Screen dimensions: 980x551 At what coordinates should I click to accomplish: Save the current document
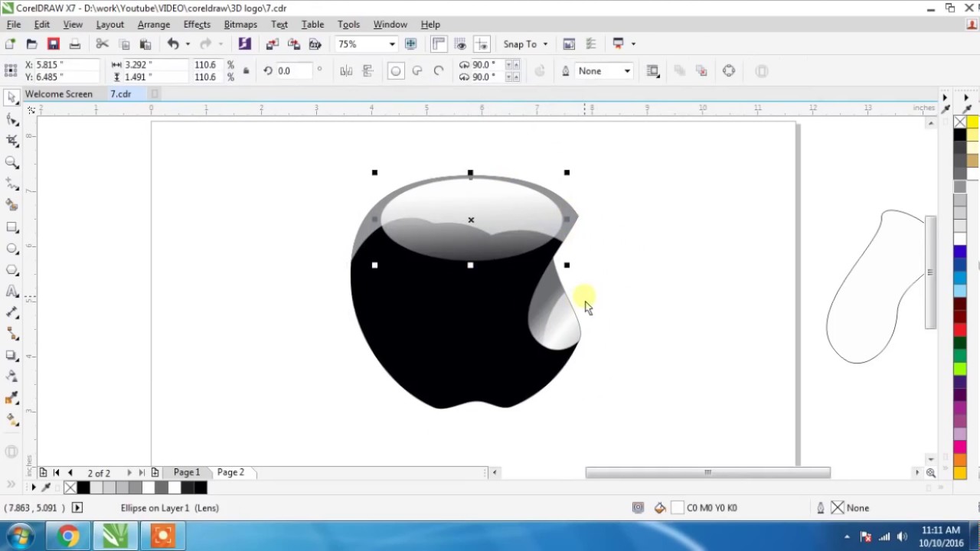coord(53,44)
